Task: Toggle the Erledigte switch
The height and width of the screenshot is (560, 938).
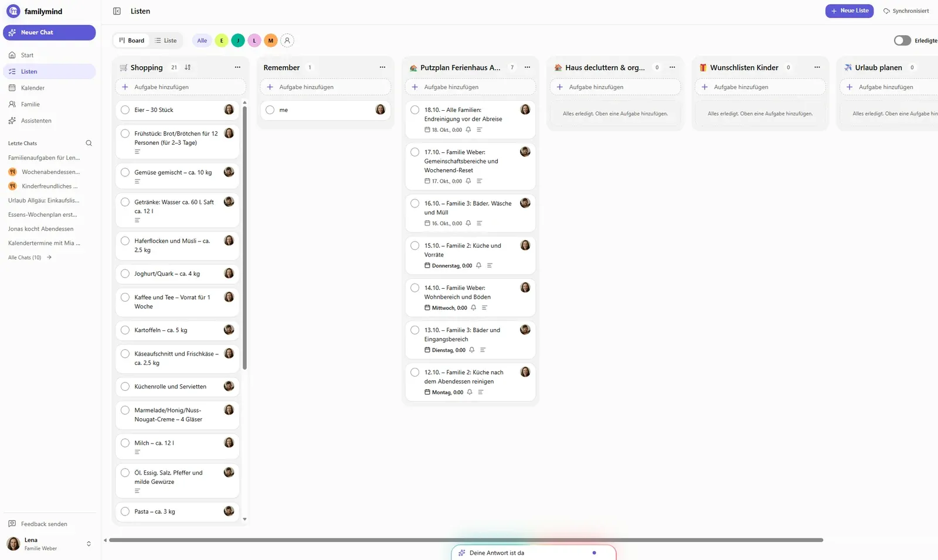Action: [902, 40]
